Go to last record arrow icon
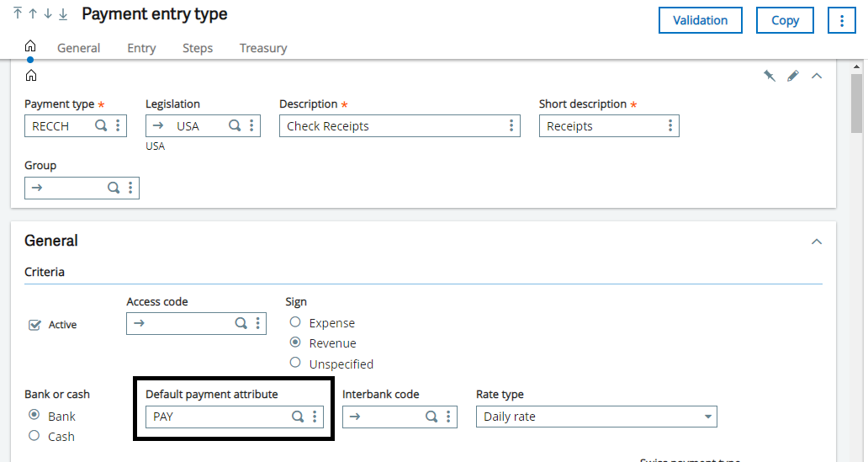Image resolution: width=868 pixels, height=462 pixels. pos(63,13)
